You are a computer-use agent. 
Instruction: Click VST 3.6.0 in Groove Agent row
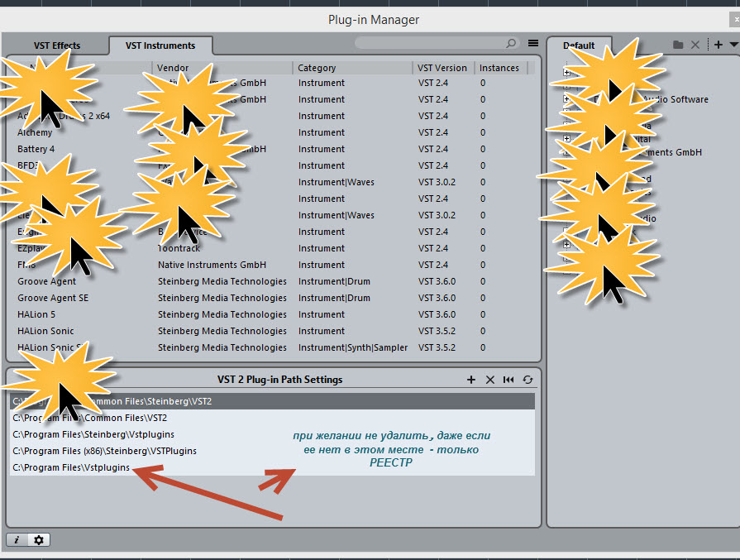click(437, 281)
